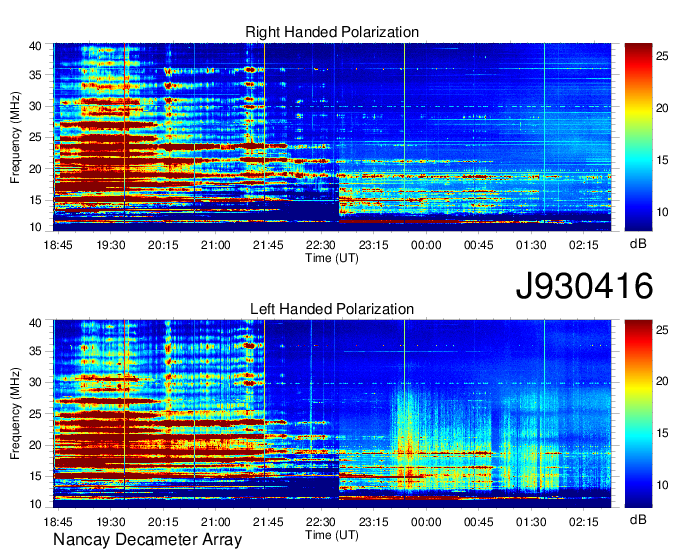Click 02:15 time tick on Left Handed plot

pyautogui.click(x=584, y=522)
